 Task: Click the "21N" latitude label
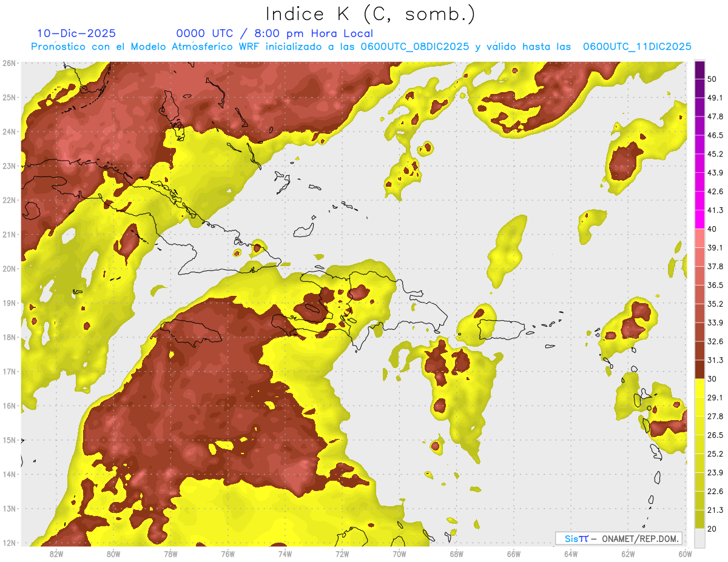click(9, 235)
